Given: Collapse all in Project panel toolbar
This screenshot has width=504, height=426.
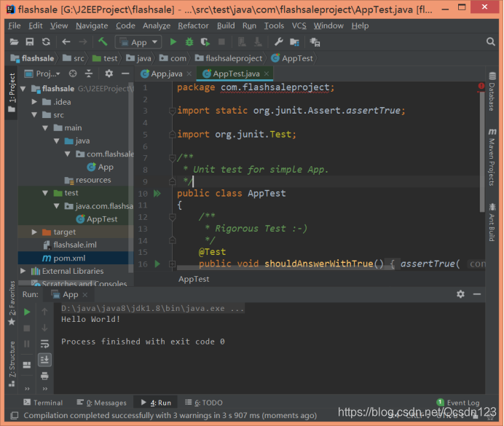Looking at the screenshot, I should point(89,74).
